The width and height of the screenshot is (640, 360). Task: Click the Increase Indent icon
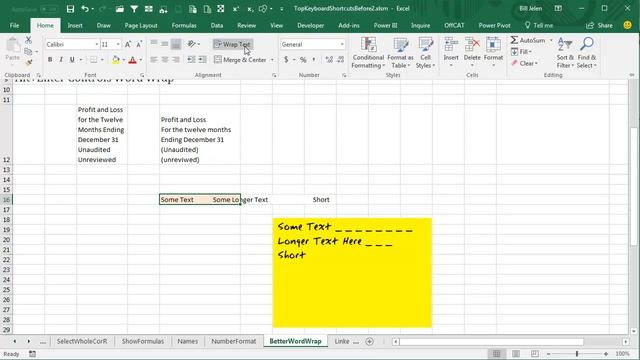(x=202, y=60)
